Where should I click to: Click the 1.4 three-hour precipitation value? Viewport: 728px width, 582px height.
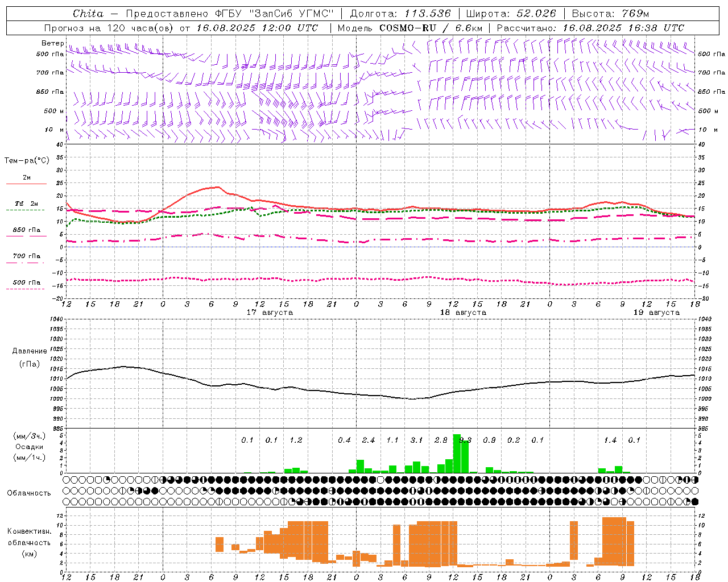(610, 440)
